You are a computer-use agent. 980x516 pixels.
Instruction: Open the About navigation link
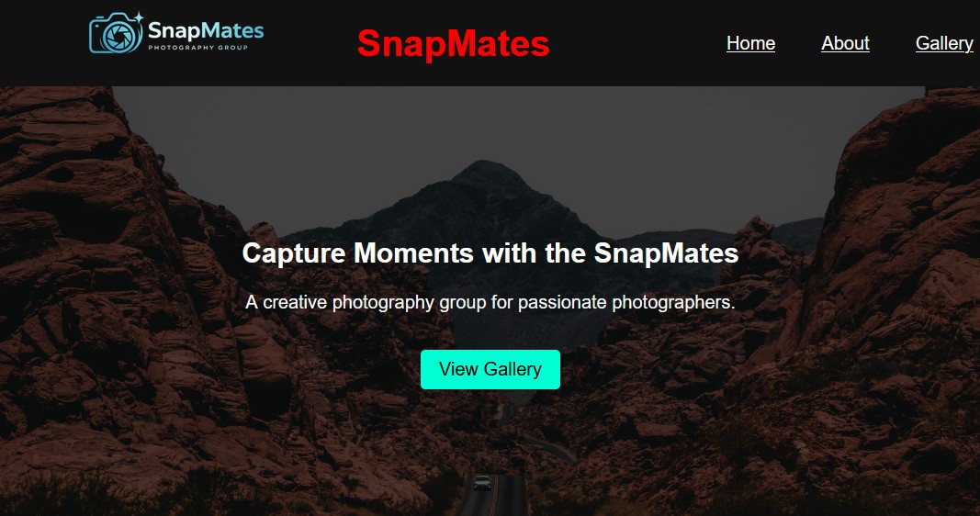(x=845, y=43)
